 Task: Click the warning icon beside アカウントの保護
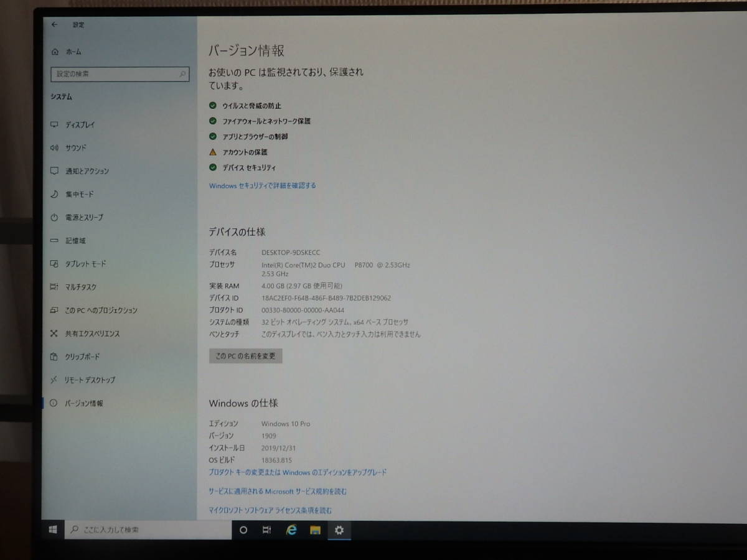[213, 152]
